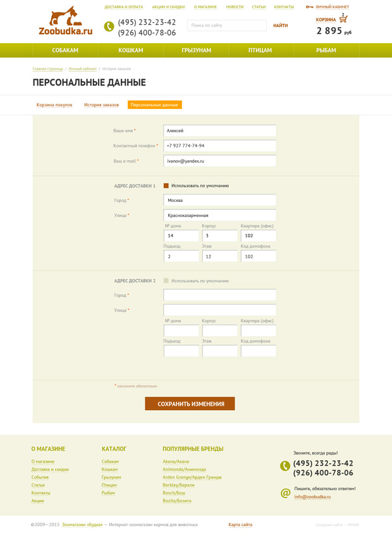This screenshot has width=392, height=533.
Task: Click the key icon near Личный кабинет
Action: pos(309,7)
